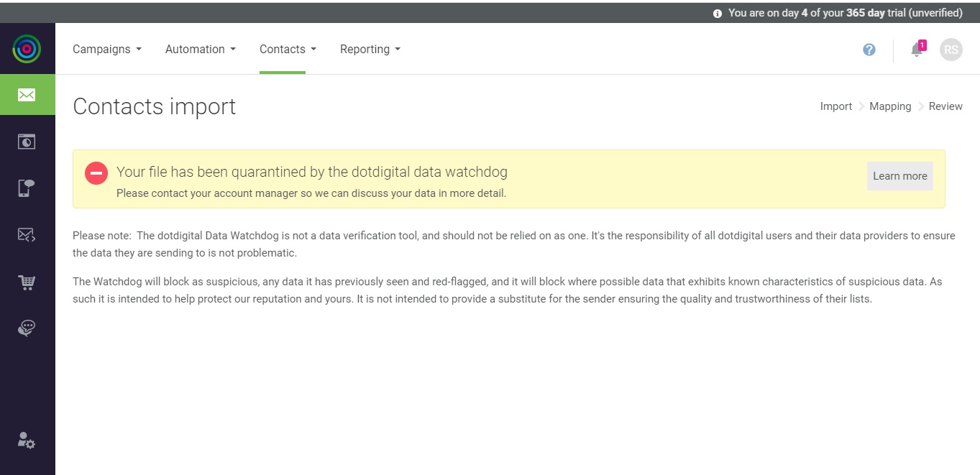The width and height of the screenshot is (980, 475).
Task: Open the landing pages sidebar icon
Action: pos(27,142)
